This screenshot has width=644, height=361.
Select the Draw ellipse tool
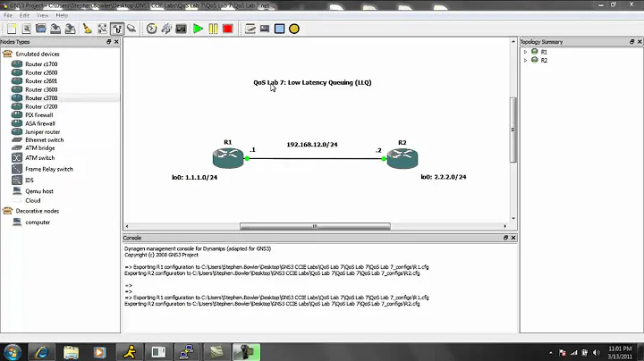pos(294,29)
